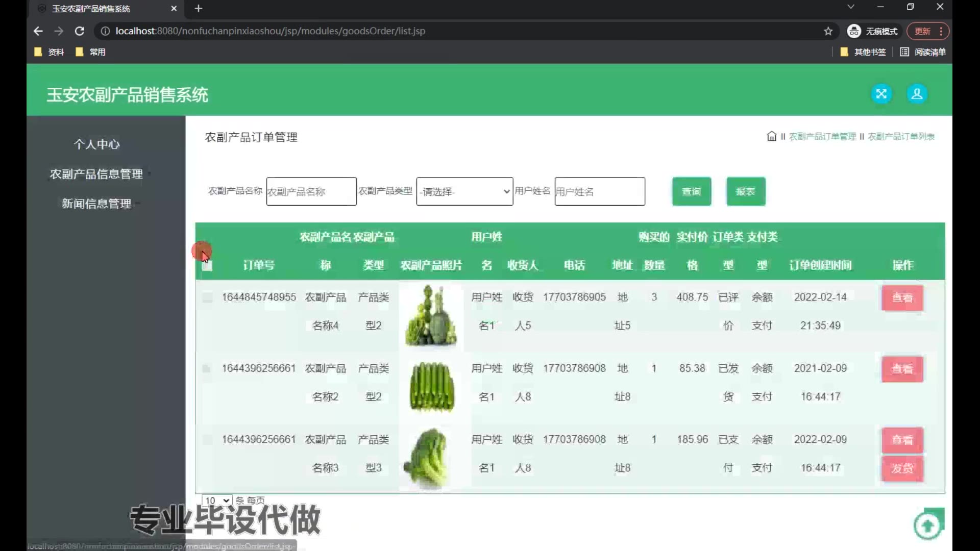The height and width of the screenshot is (551, 980).
Task: Reload the page with the refresh icon
Action: (80, 31)
